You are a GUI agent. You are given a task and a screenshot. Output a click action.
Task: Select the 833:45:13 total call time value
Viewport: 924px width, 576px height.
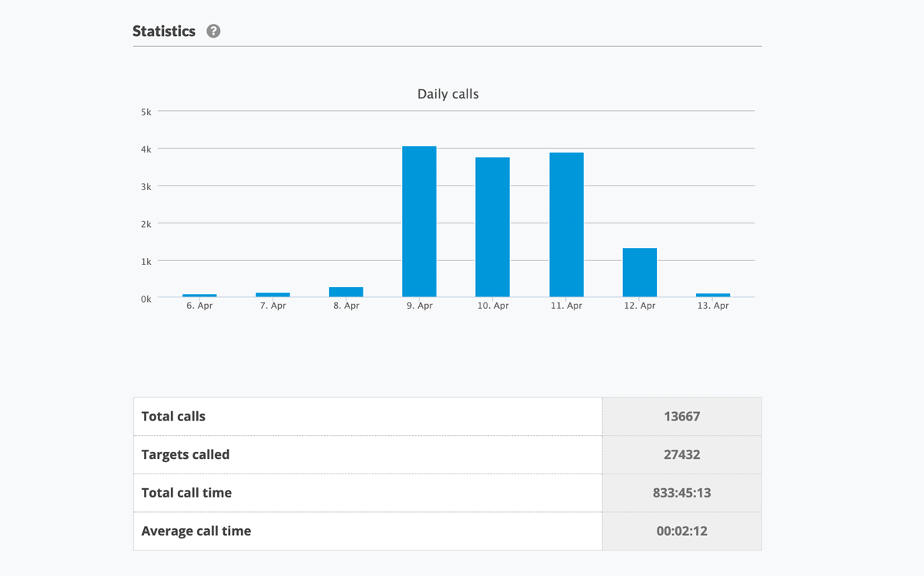681,493
